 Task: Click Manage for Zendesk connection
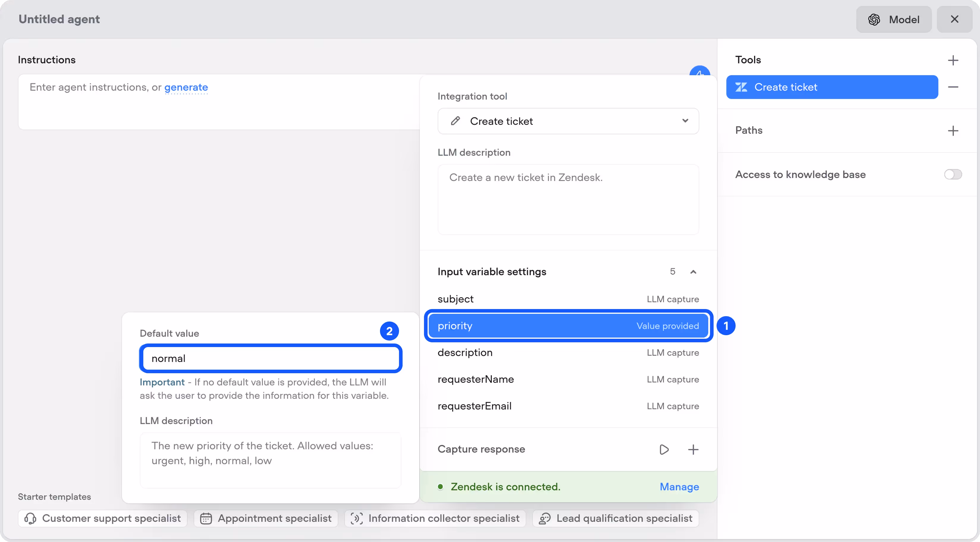point(679,486)
